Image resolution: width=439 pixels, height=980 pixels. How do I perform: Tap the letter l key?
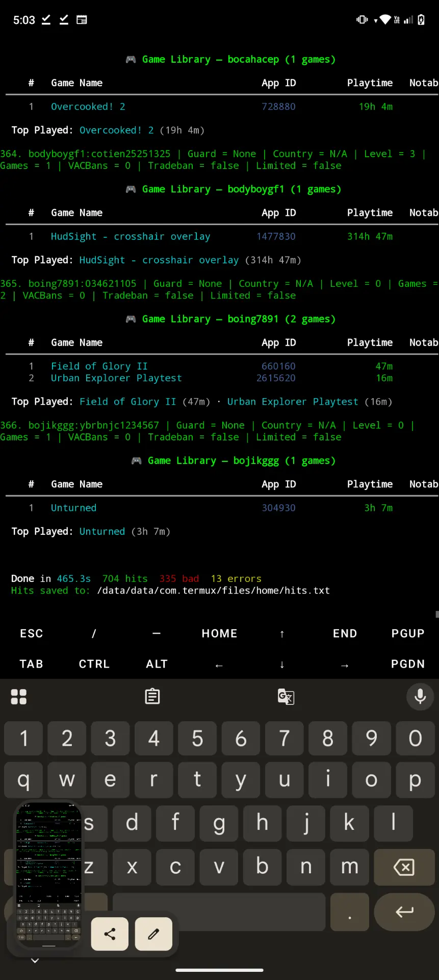393,823
